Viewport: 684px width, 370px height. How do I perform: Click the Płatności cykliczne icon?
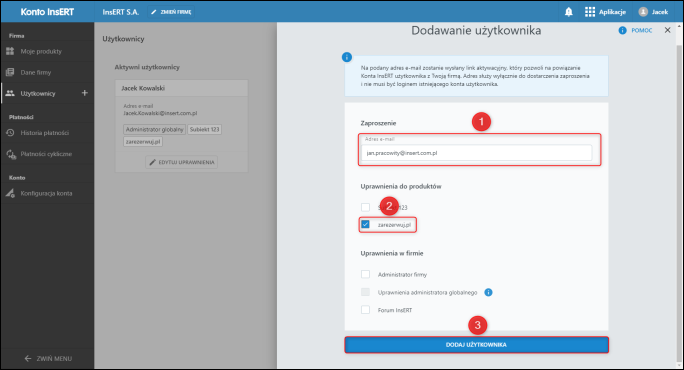[x=11, y=154]
